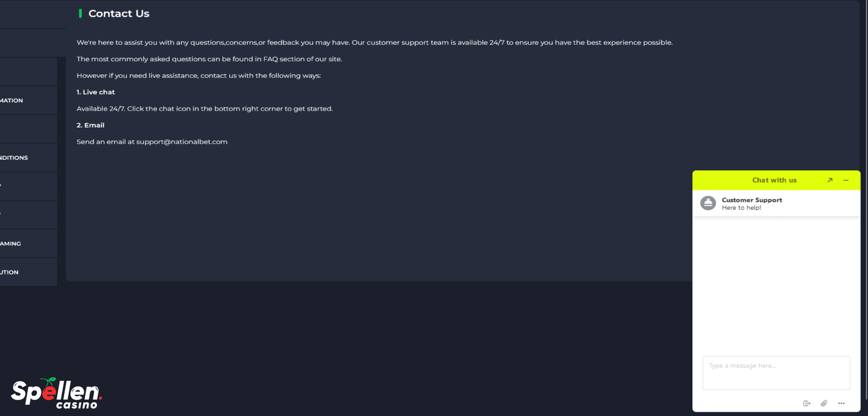
Task: Click the 2. Email heading
Action: tap(90, 125)
